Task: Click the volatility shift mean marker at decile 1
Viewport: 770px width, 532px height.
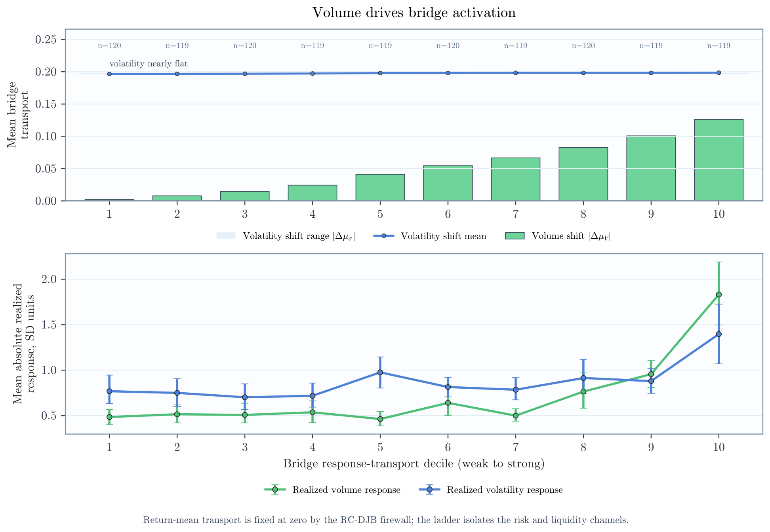Action: pyautogui.click(x=109, y=74)
